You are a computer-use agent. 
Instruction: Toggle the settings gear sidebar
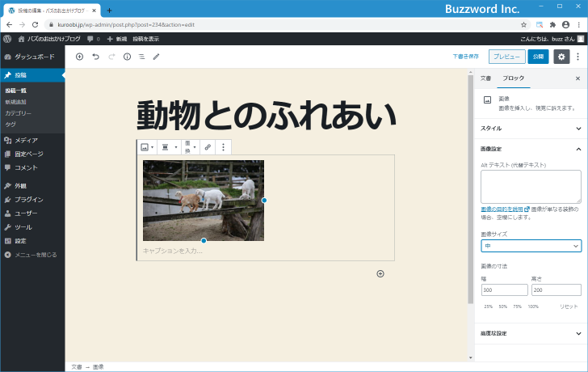click(x=561, y=57)
